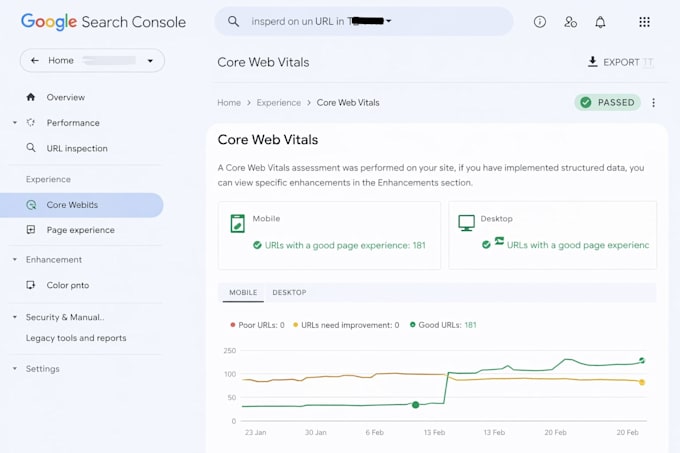The height and width of the screenshot is (453, 680).
Task: Open Page experience in the sidebar
Action: (82, 230)
